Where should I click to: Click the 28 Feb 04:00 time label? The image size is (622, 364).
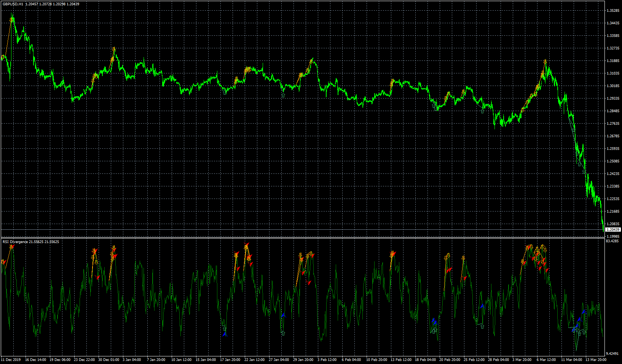click(x=498, y=359)
